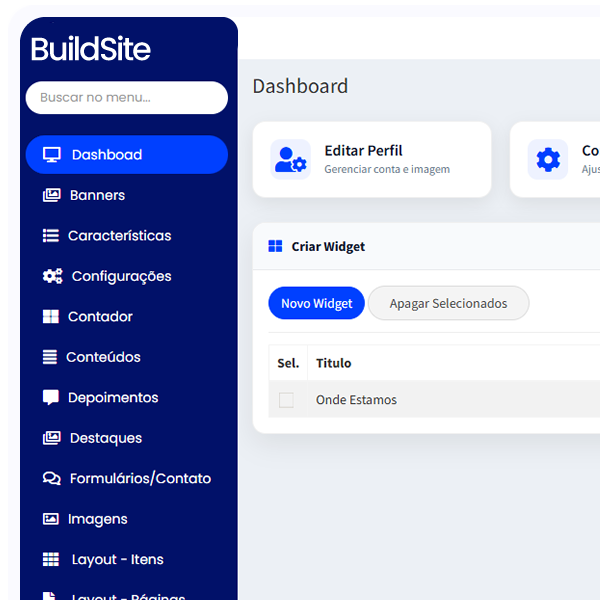This screenshot has width=600, height=600.
Task: Click the Banners images icon
Action: tap(52, 196)
